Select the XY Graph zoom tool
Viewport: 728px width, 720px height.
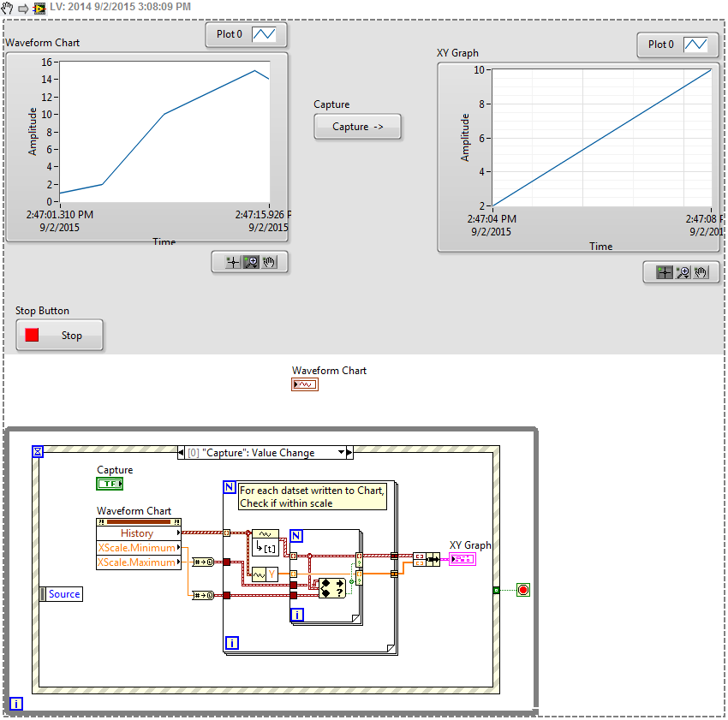coord(682,272)
